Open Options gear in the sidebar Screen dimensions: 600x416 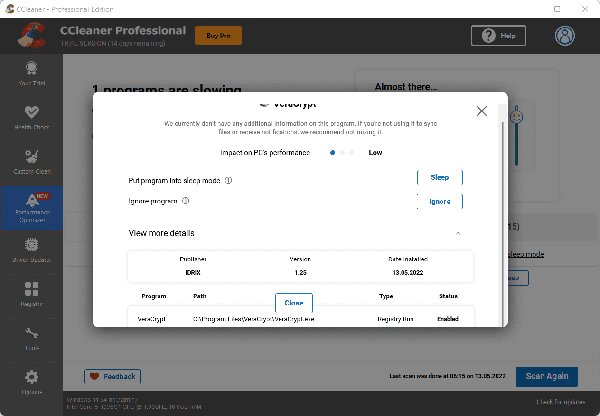coord(32,383)
